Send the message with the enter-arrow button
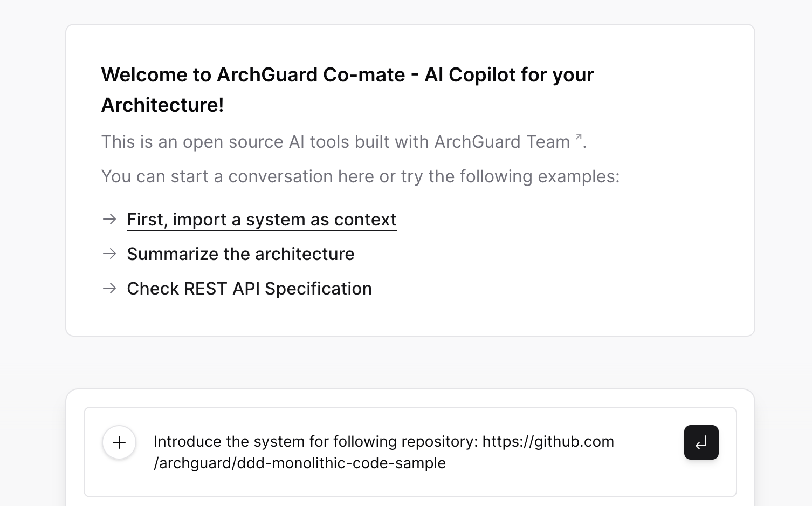812x506 pixels. tap(701, 442)
